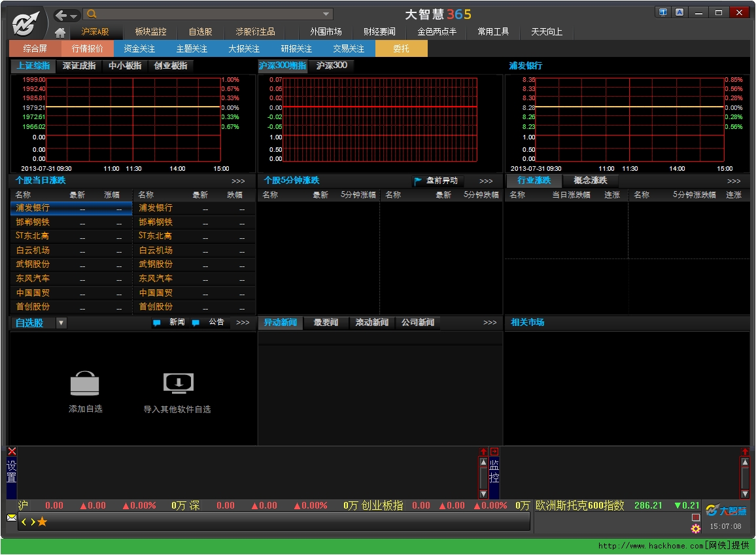Expand 个股5分钟涨跌 panel via >>> arrow
The image size is (756, 555).
(x=486, y=181)
